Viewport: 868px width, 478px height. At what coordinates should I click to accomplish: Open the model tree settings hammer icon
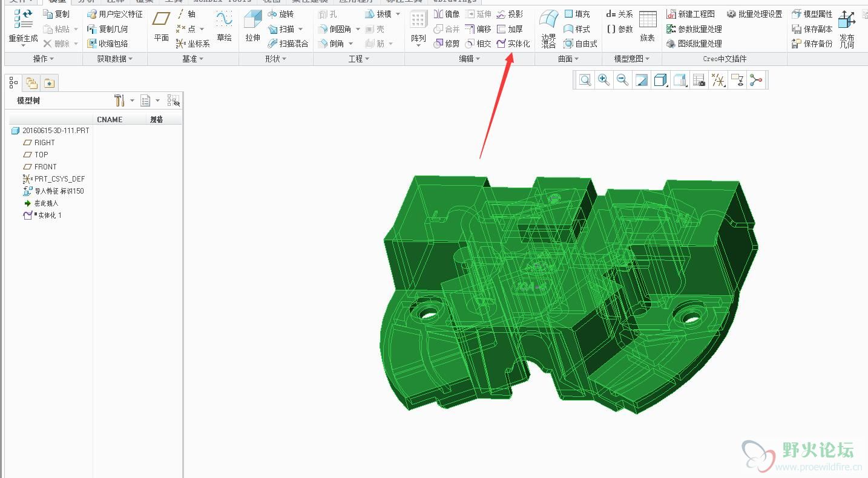click(119, 100)
